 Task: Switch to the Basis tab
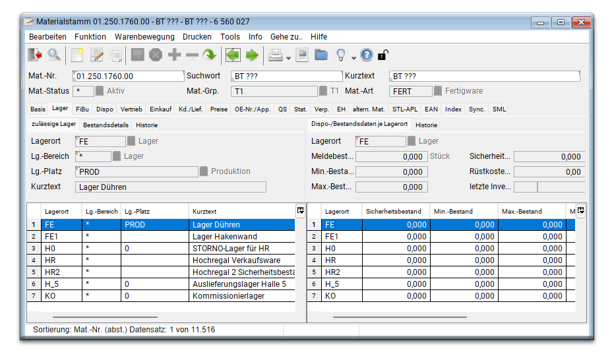coord(38,109)
